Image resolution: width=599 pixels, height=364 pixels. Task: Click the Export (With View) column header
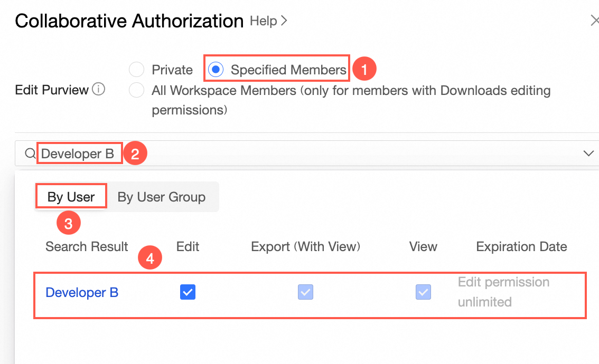pos(305,246)
